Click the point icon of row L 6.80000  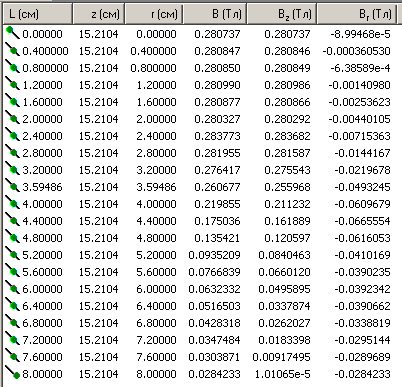tap(12, 322)
